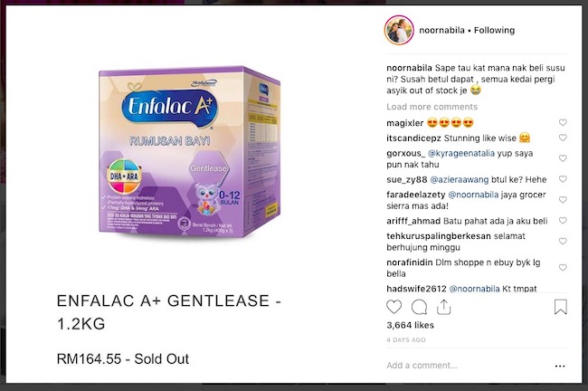The height and width of the screenshot is (391, 588).
Task: Save post with the bookmark icon
Action: click(561, 307)
